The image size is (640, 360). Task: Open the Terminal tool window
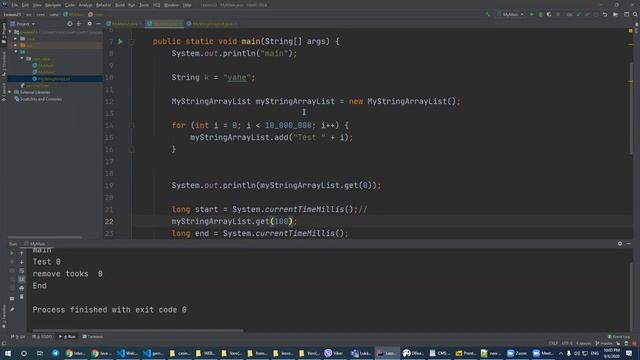93,337
